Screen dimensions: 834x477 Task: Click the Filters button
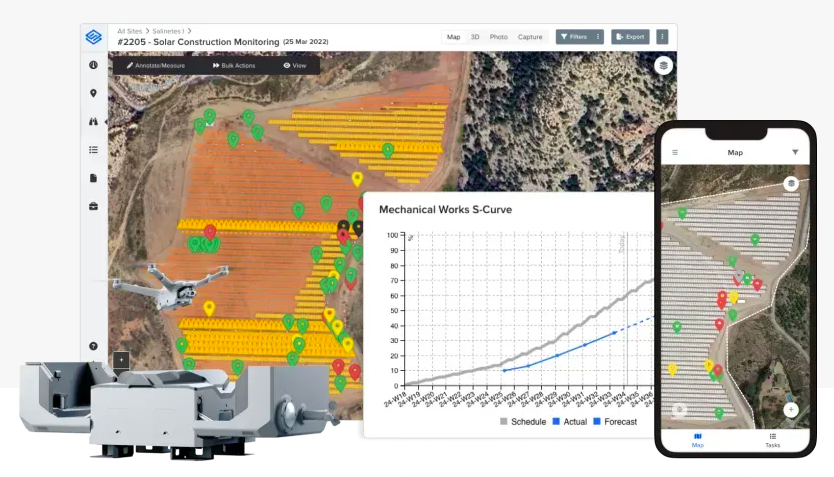click(574, 37)
